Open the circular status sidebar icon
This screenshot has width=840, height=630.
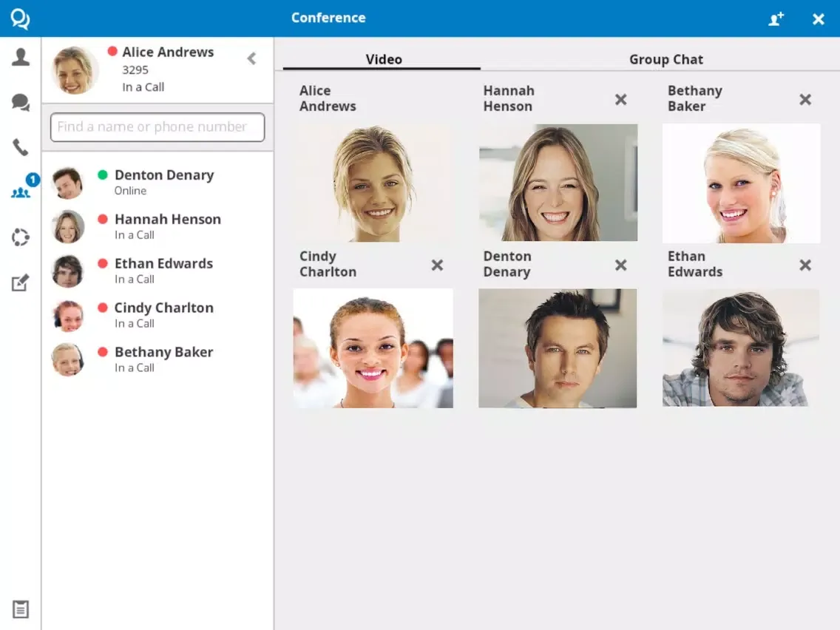pos(21,237)
